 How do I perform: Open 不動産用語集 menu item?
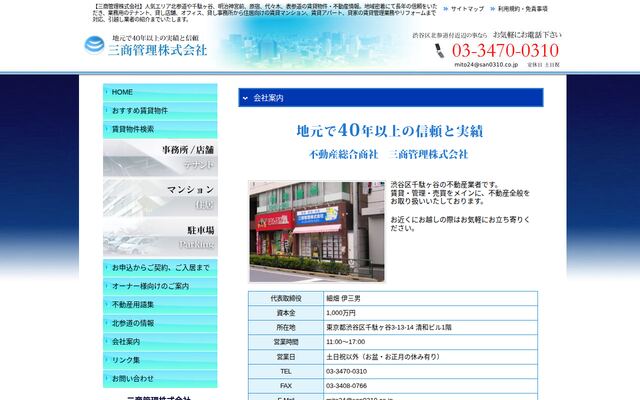(160, 304)
